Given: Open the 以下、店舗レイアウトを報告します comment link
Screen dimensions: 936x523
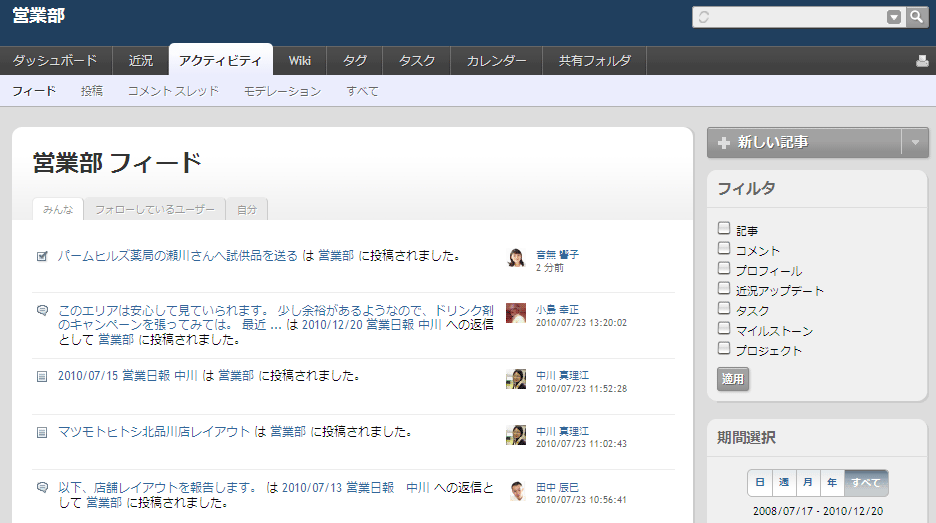Looking at the screenshot, I should coord(158,488).
